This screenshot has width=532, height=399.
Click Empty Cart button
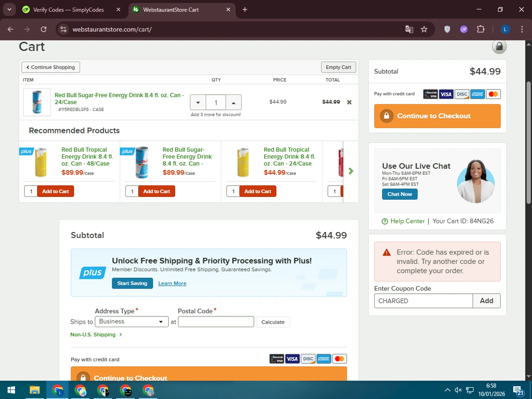pyautogui.click(x=338, y=67)
